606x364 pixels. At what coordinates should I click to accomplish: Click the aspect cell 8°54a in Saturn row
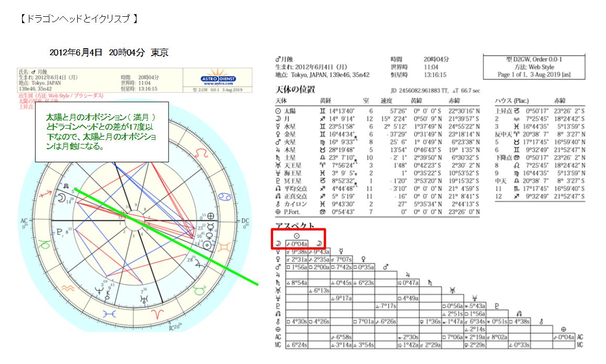(297, 283)
